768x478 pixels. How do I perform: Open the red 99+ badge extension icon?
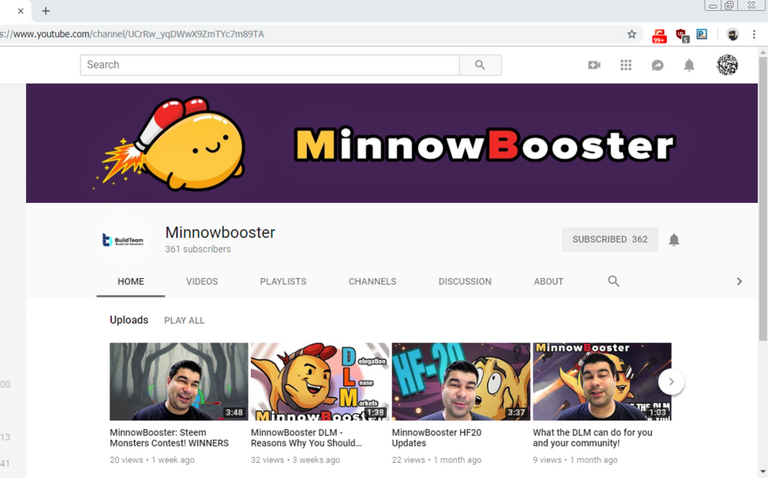pos(659,35)
